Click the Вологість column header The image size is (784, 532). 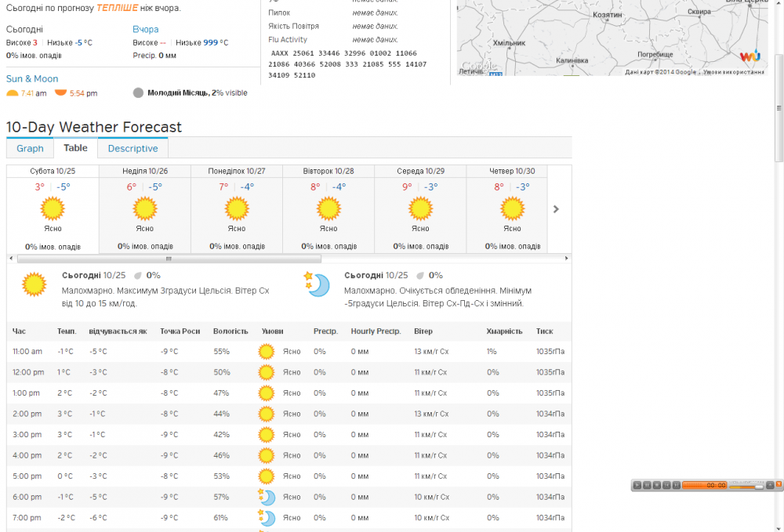click(x=230, y=331)
